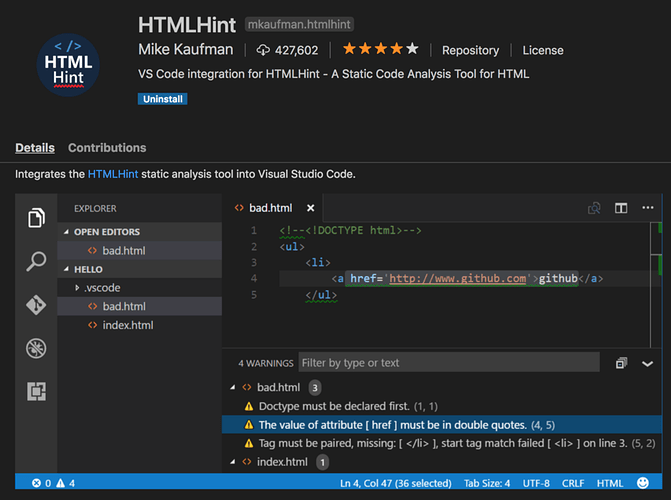Click the HTMLHint hyperlink in description
The image size is (671, 500).
112,174
